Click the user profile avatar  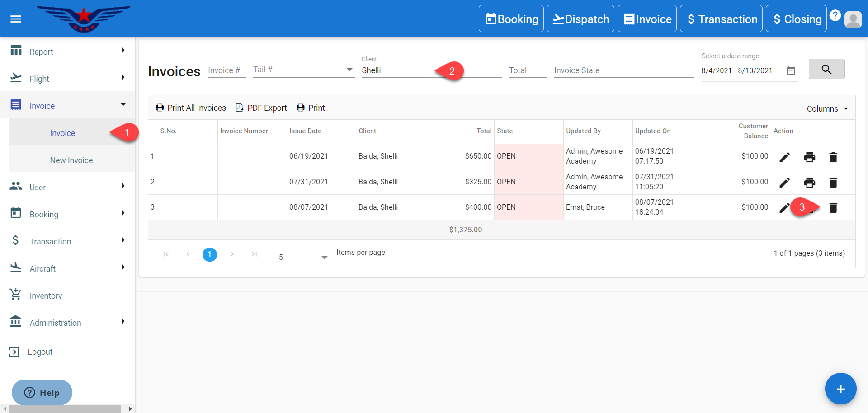[853, 19]
